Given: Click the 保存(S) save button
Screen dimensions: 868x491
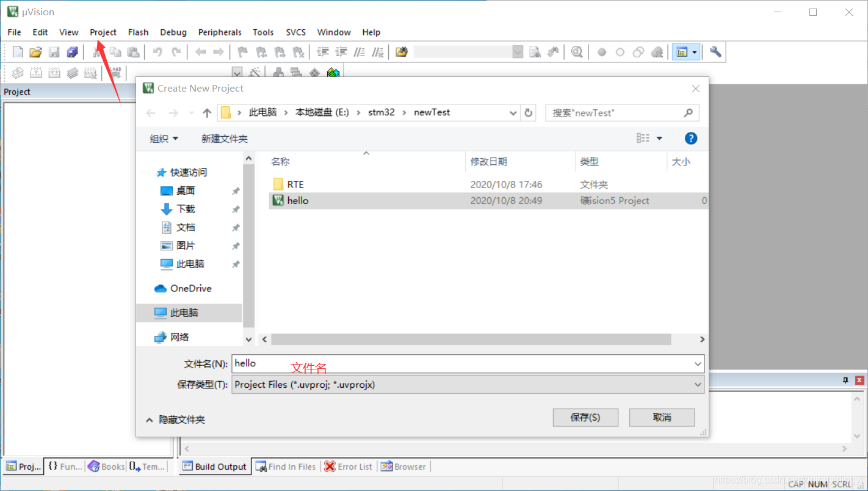Looking at the screenshot, I should pyautogui.click(x=585, y=417).
